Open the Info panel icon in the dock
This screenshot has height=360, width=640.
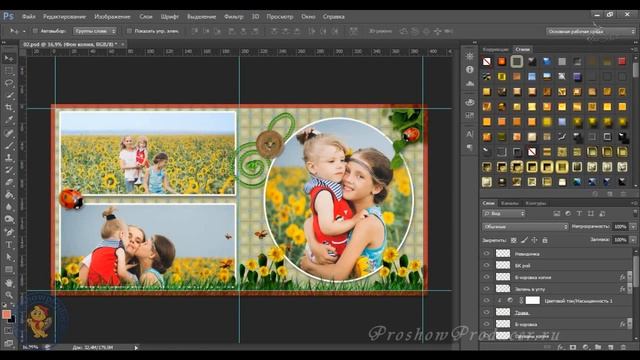tap(470, 69)
